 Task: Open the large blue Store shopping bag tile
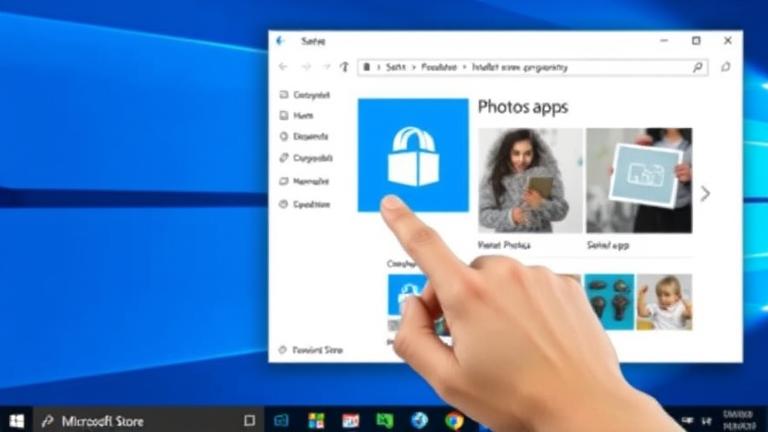(x=413, y=155)
